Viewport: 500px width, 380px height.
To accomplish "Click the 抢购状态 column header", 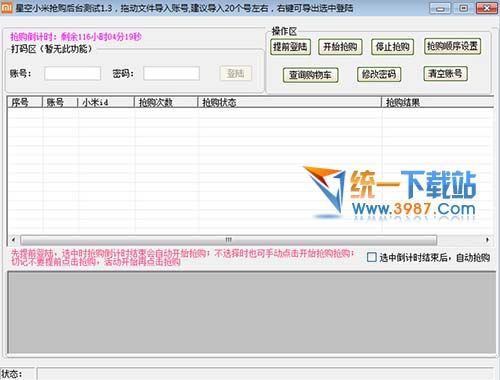I will (x=290, y=102).
